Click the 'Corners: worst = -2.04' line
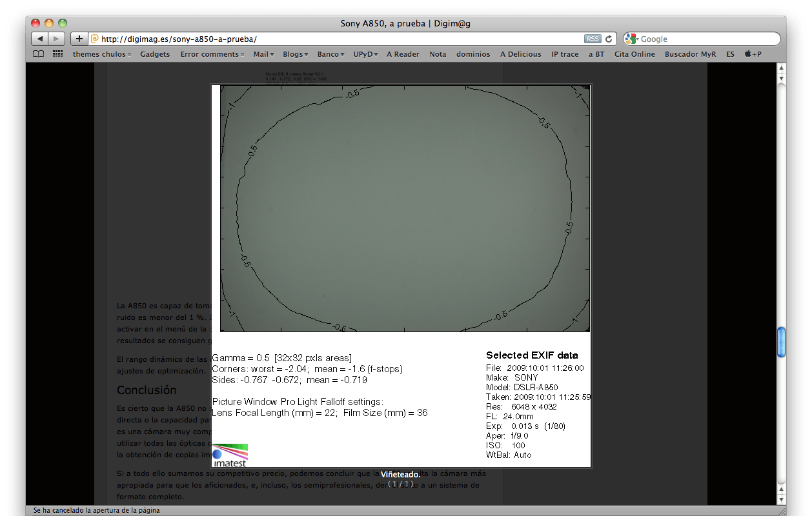Viewport: 812px width, 516px height. click(x=307, y=369)
